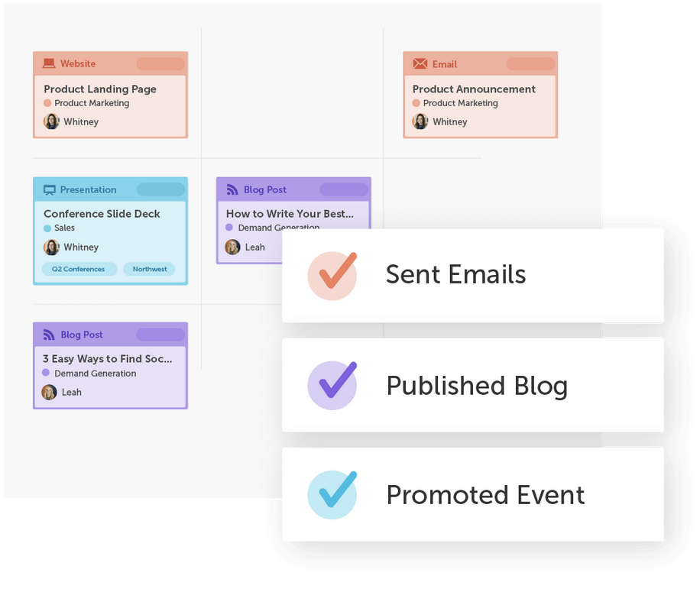This screenshot has width=700, height=608.
Task: Toggle the Promoted Event checkmark
Action: pos(332,494)
